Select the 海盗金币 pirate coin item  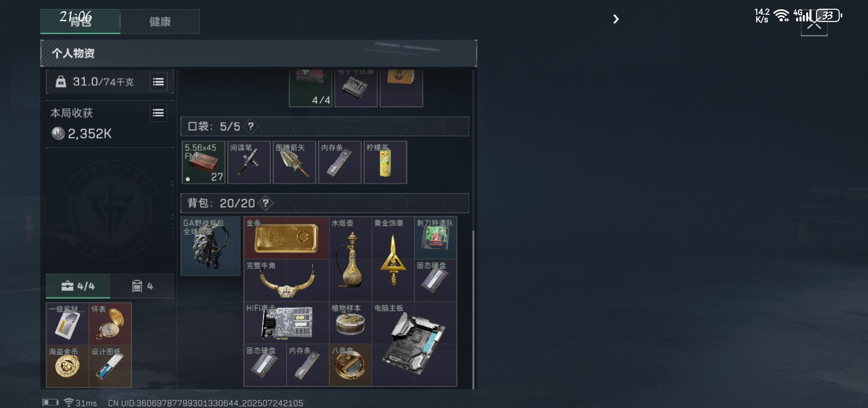pyautogui.click(x=68, y=366)
